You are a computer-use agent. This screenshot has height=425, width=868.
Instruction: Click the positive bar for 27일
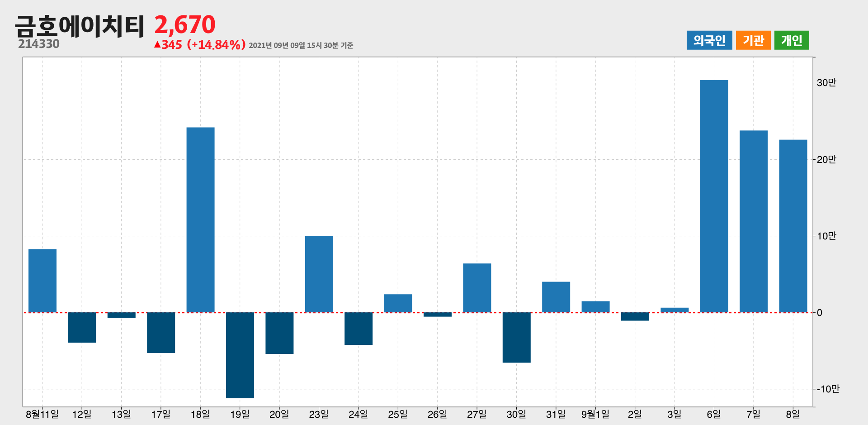(x=477, y=288)
